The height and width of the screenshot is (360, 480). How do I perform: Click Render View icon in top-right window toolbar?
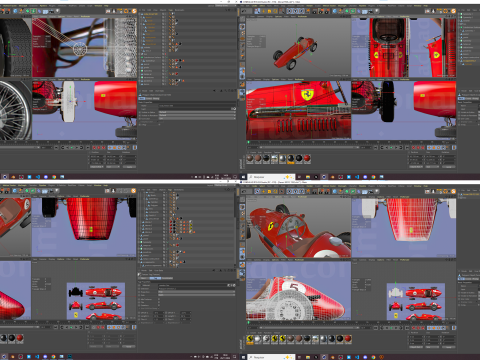coord(315,11)
